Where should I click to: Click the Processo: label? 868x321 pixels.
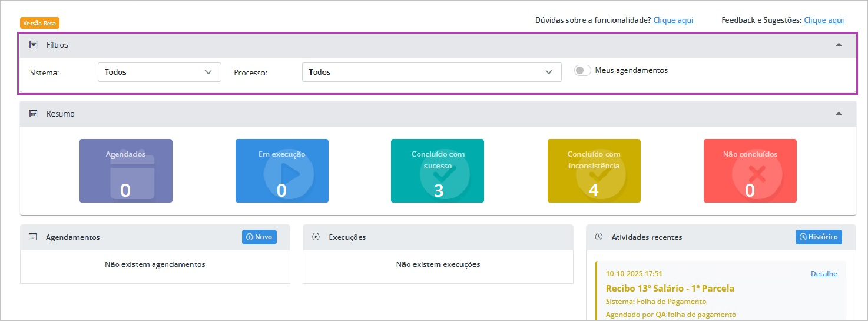coord(251,72)
